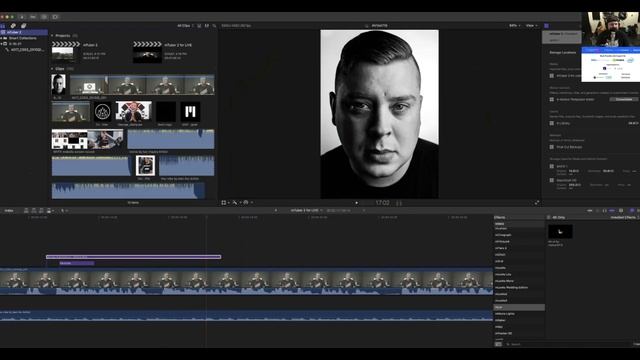Open the Select tool dropdown in the timeline bar
640x360 pixels.
(64, 211)
